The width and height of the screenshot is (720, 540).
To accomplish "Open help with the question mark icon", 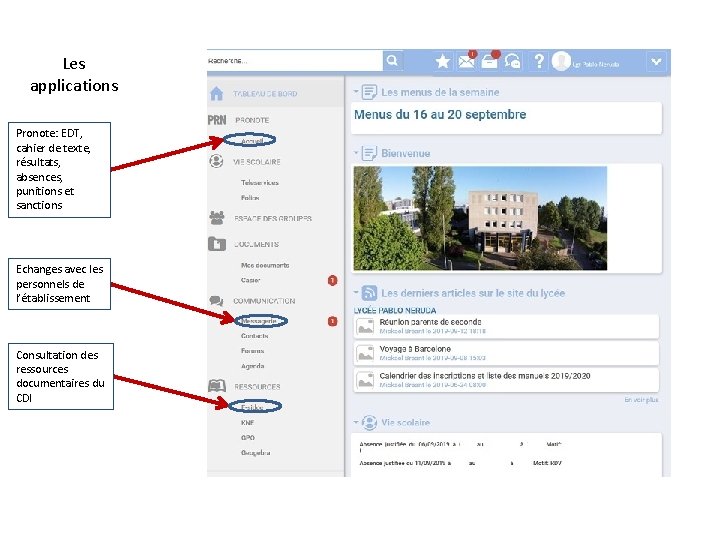I will [x=539, y=61].
